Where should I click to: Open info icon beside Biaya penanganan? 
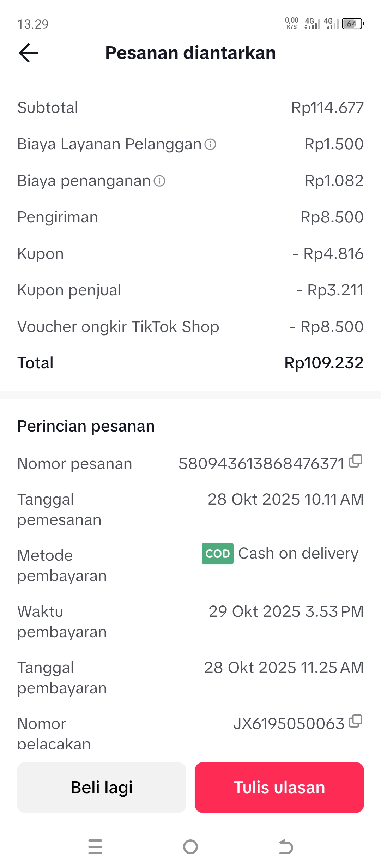click(x=159, y=181)
